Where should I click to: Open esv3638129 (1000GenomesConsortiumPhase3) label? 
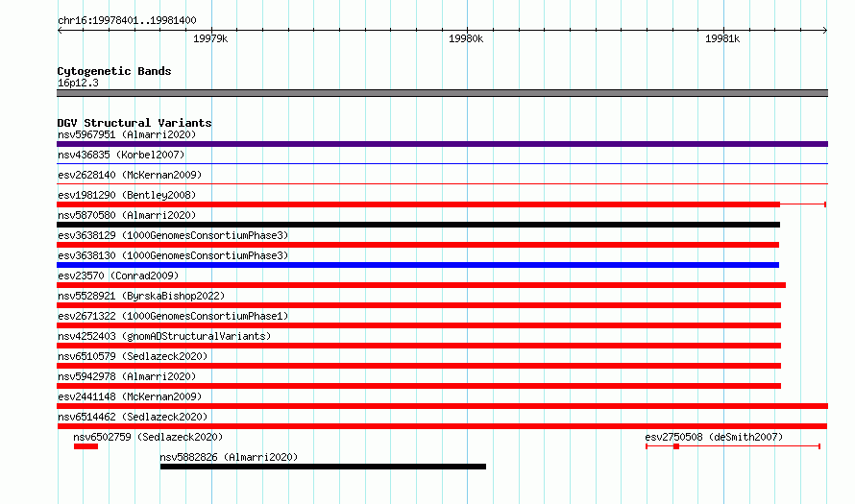click(x=173, y=235)
